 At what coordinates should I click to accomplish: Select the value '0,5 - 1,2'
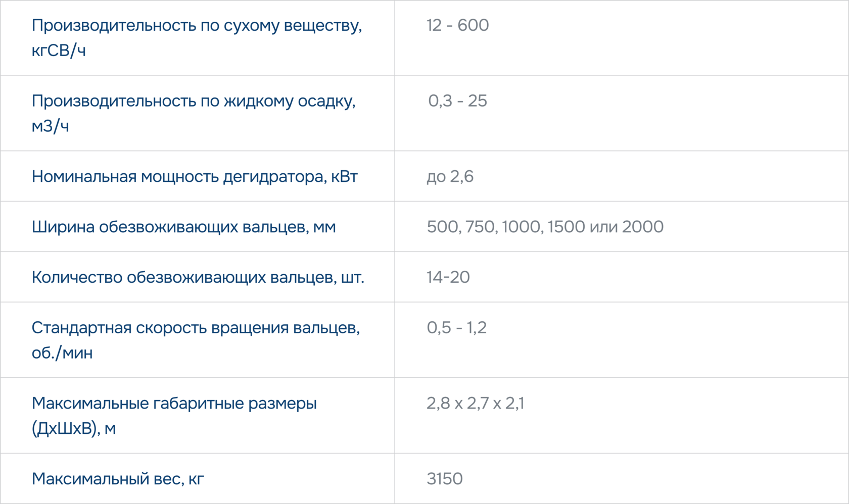point(456,328)
